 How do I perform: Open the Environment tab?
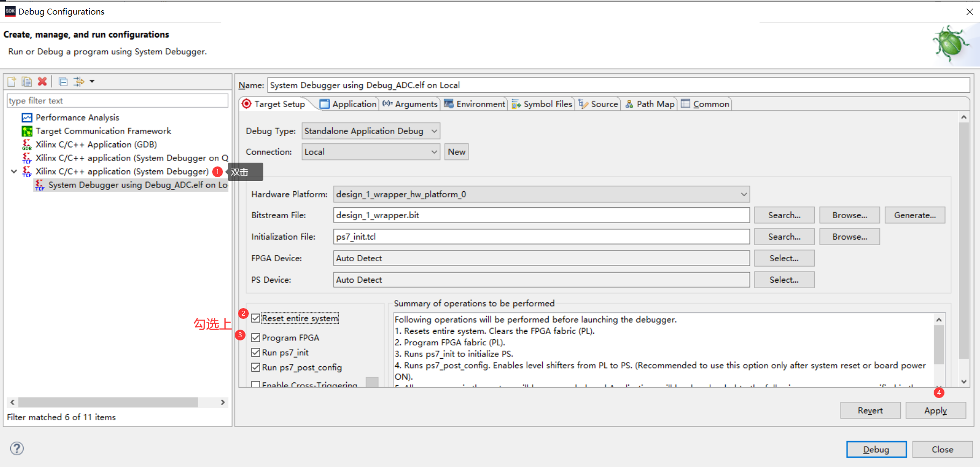coord(475,104)
